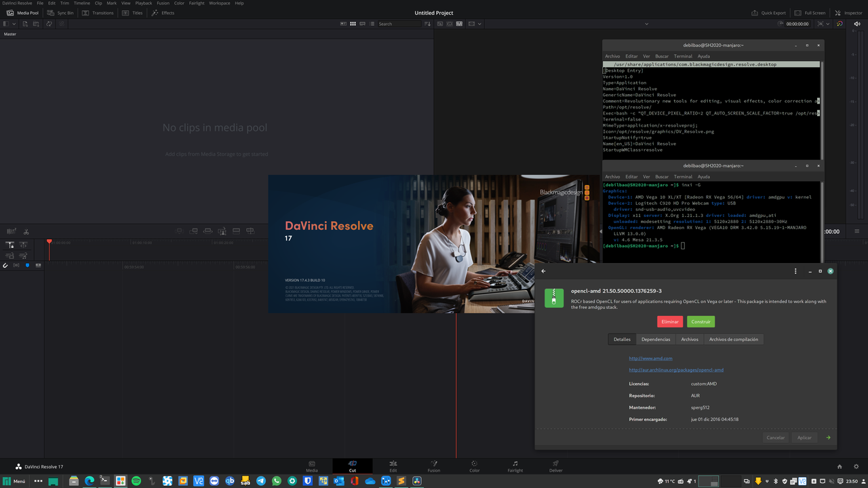The width and height of the screenshot is (868, 488).
Task: Open the aur.archlinux.org opencl-amd link
Action: click(x=676, y=370)
